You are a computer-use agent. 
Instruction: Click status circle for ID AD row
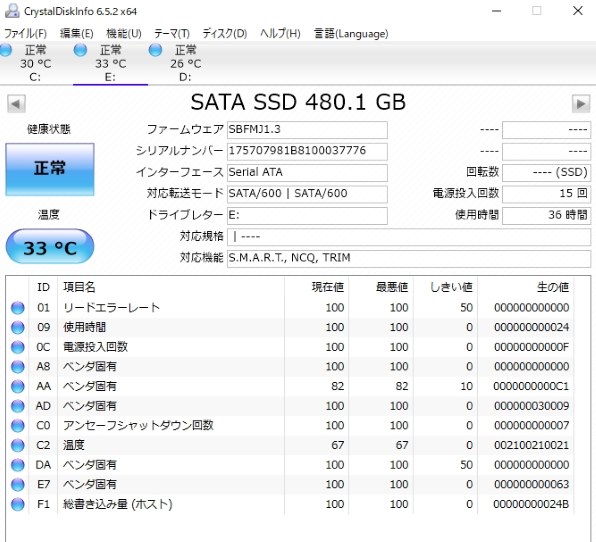click(17, 406)
